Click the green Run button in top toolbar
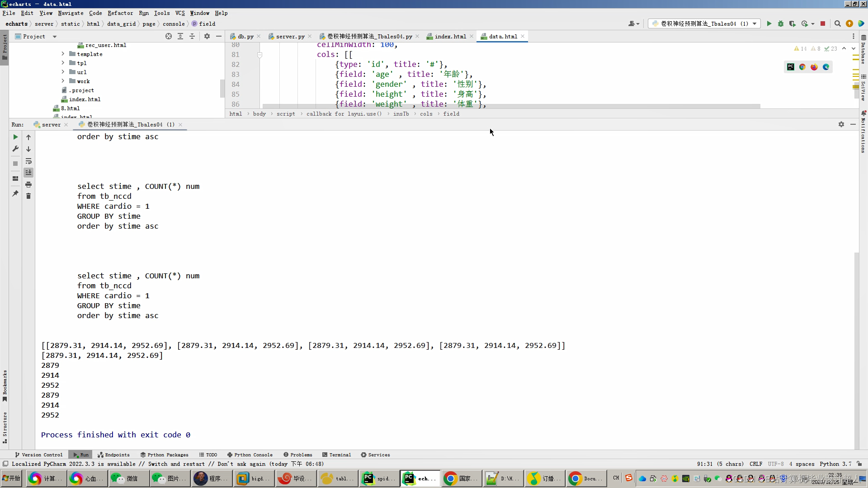Viewport: 868px width, 488px height. point(769,23)
